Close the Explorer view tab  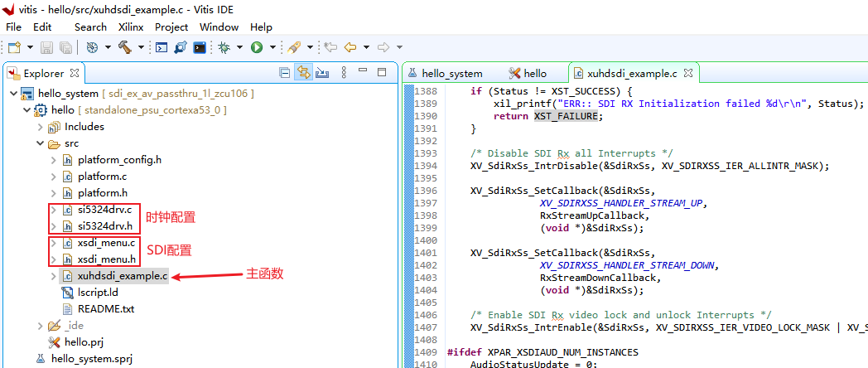tap(75, 73)
